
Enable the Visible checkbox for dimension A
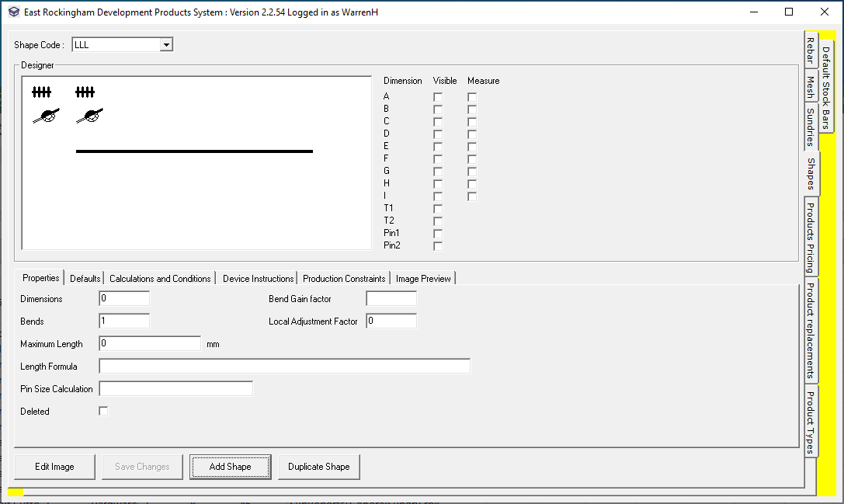point(438,96)
